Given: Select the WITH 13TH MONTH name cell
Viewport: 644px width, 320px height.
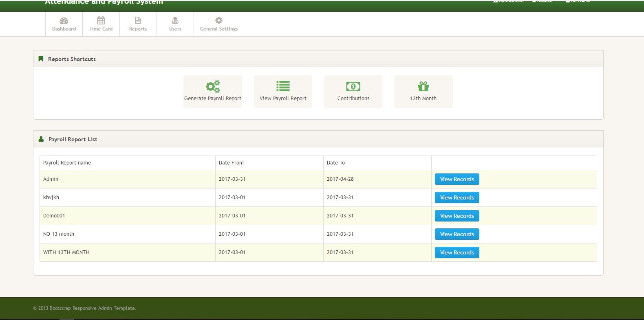Looking at the screenshot, I should point(128,252).
